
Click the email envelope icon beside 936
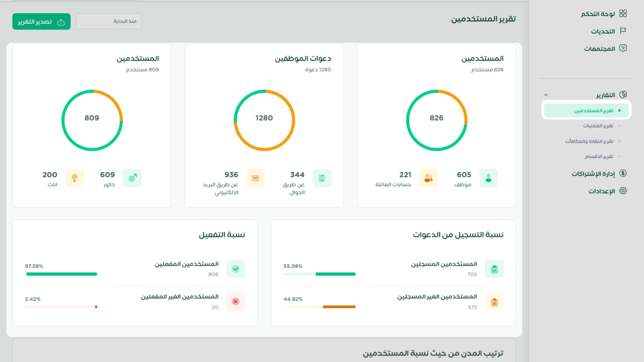[256, 178]
